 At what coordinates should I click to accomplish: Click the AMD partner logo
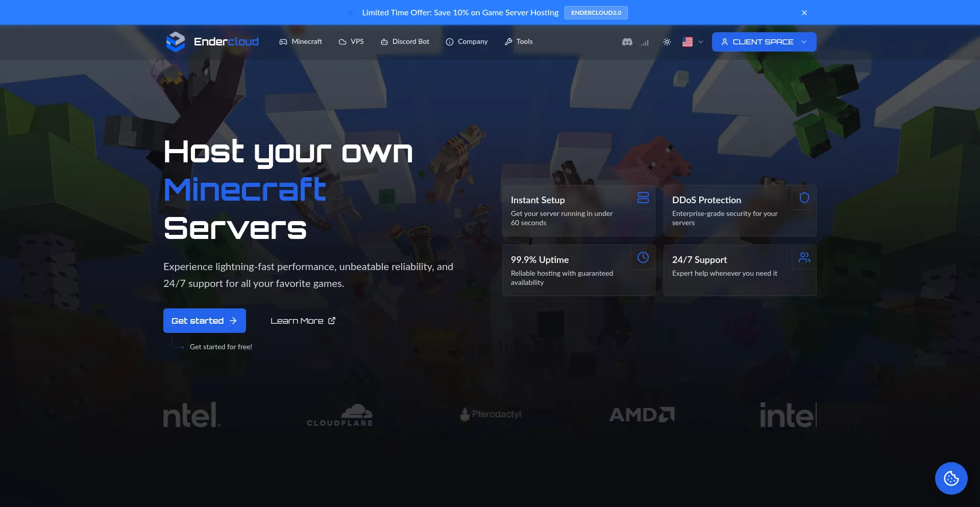(642, 414)
